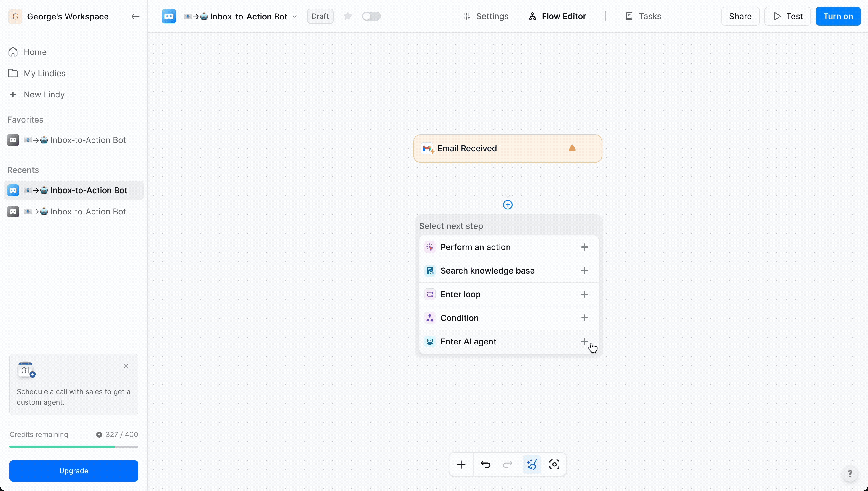This screenshot has width=868, height=491.
Task: Click the Turn on button
Action: [838, 16]
